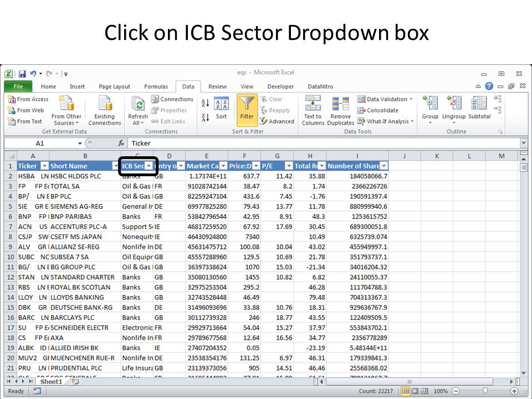The image size is (532, 399).
Task: Open Data Validation dropdown
Action: (385, 99)
